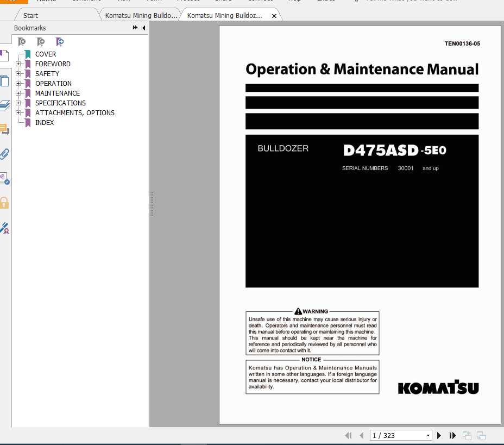Open the Attachments paperclip panel

click(5, 155)
